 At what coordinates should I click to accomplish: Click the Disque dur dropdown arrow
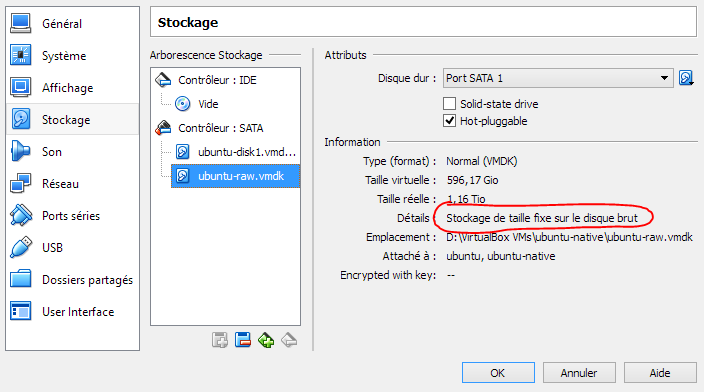664,78
